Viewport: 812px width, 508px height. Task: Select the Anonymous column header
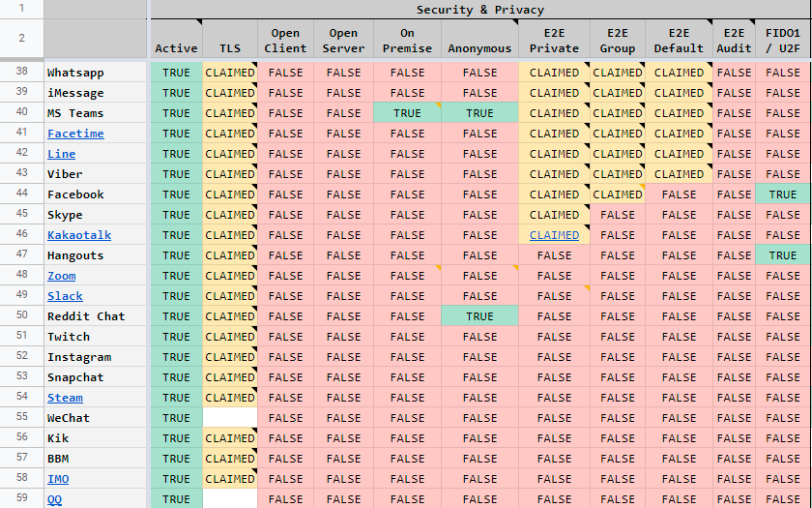479,41
